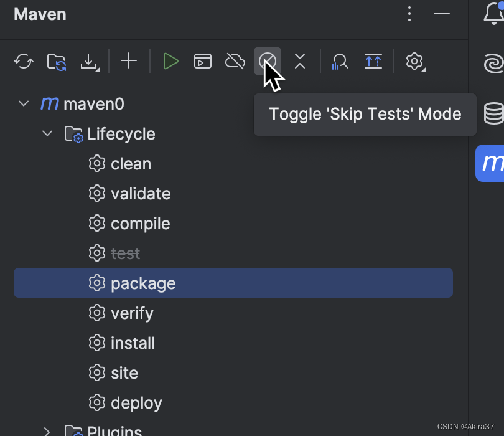The height and width of the screenshot is (436, 504).
Task: Select the package lifecycle goal
Action: point(233,283)
